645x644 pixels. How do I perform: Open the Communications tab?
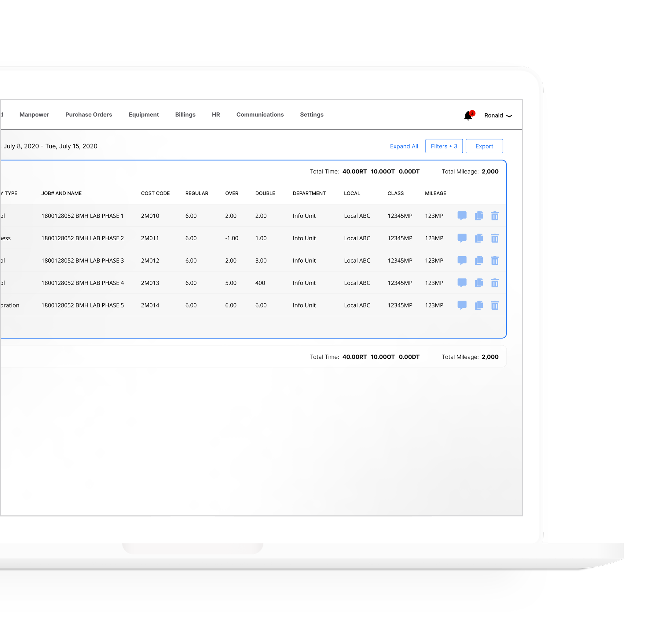coord(260,115)
